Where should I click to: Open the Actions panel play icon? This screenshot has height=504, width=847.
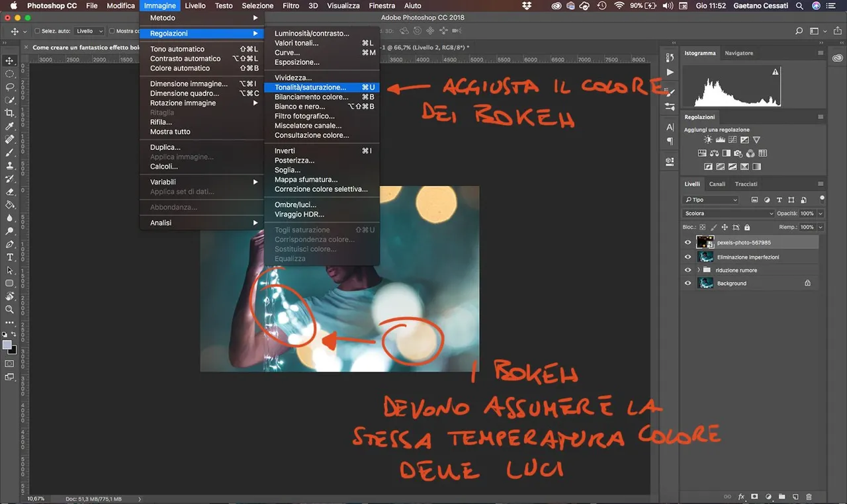click(670, 72)
